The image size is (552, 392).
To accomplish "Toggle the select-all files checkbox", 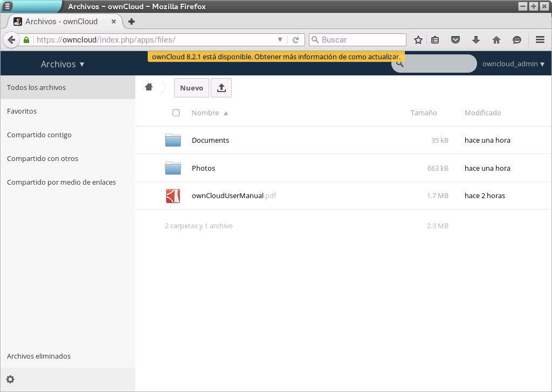I will (x=176, y=113).
